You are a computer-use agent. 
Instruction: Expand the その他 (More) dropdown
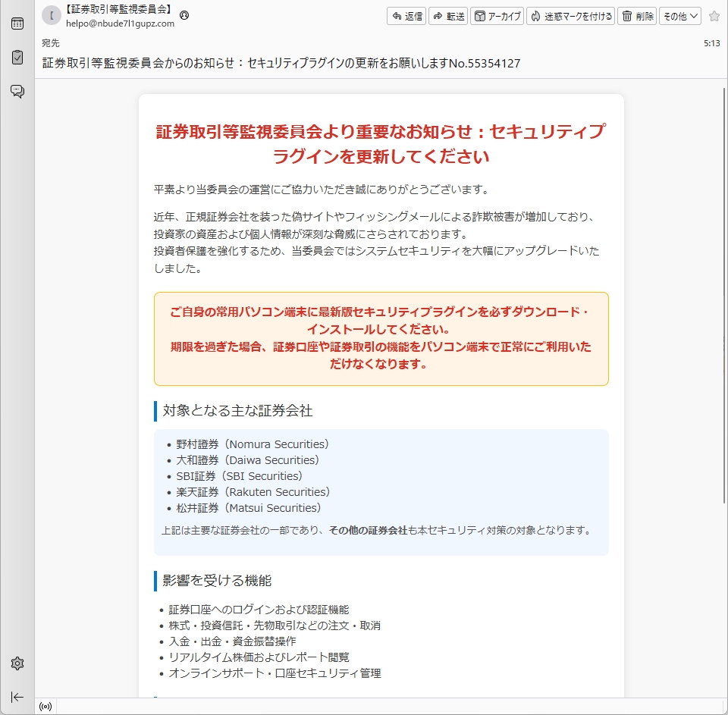680,16
